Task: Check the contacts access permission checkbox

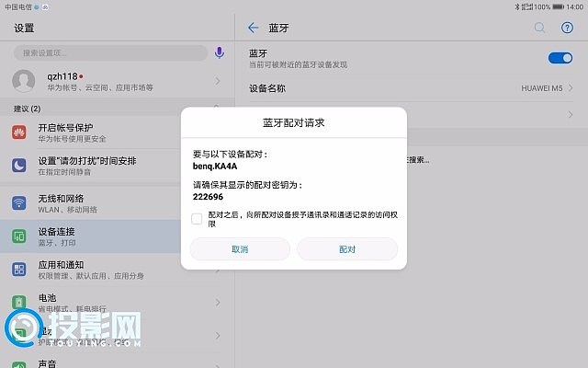Action: tap(197, 219)
